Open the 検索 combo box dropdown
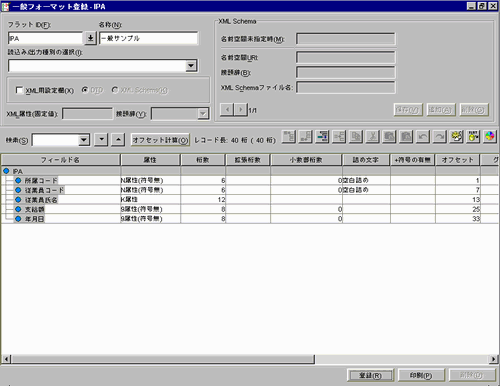 [84, 140]
